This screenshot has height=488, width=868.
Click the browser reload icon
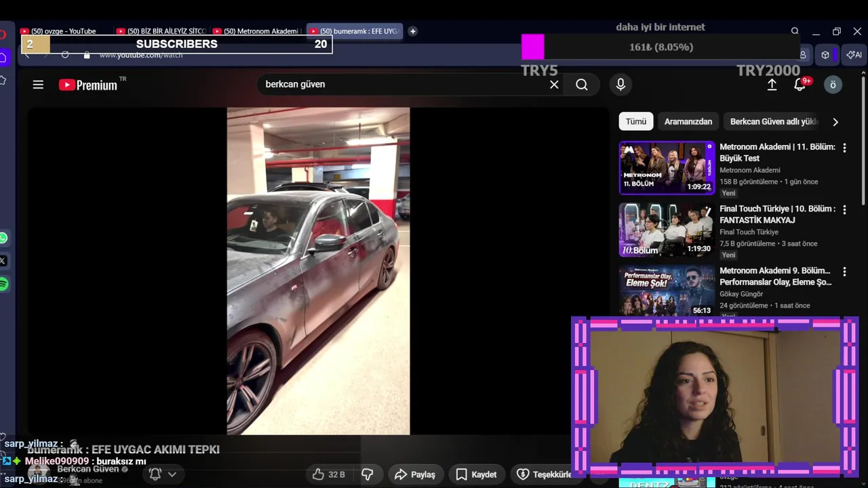click(65, 55)
